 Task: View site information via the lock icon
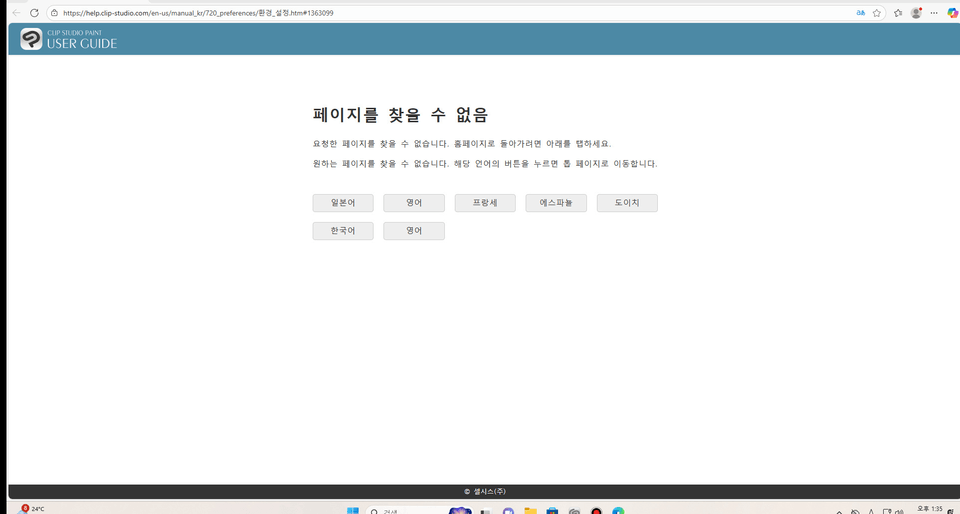(54, 13)
